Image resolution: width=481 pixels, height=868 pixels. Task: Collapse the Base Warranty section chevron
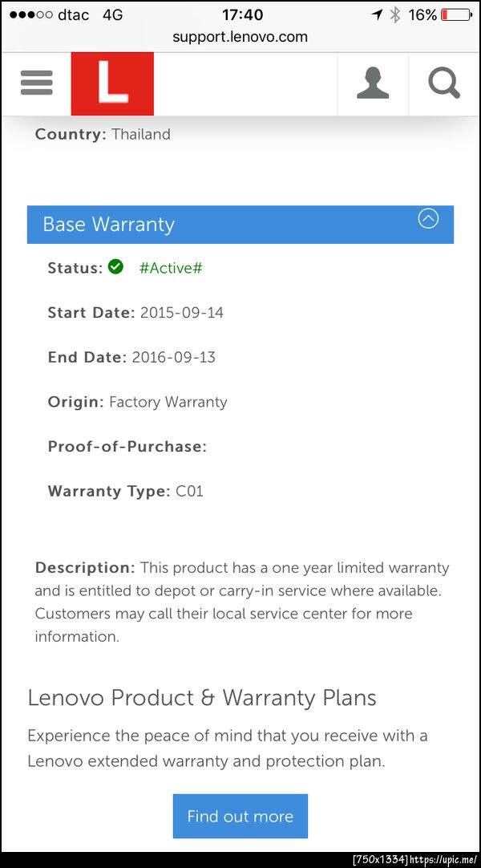point(429,218)
